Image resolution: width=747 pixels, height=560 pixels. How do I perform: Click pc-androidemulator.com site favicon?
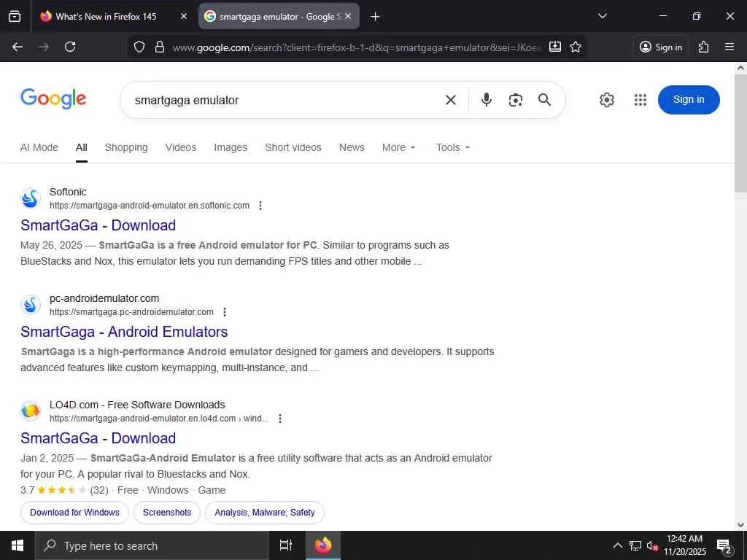pyautogui.click(x=31, y=305)
